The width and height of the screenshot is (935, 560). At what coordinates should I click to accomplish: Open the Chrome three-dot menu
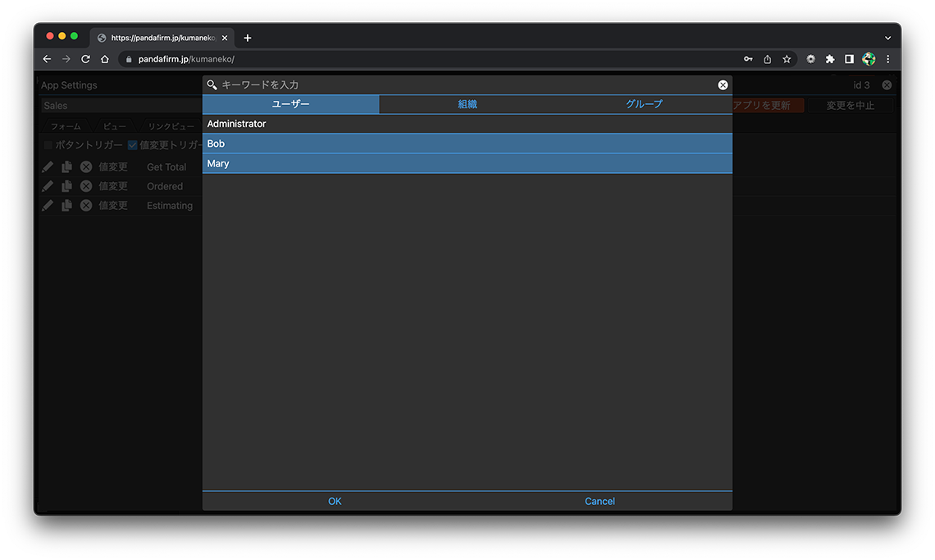(887, 59)
